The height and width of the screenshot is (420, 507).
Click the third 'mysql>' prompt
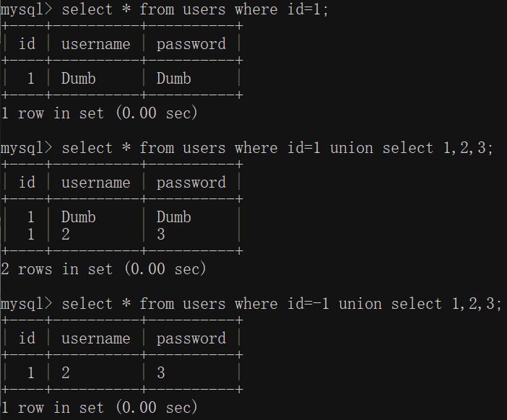[x=26, y=305]
